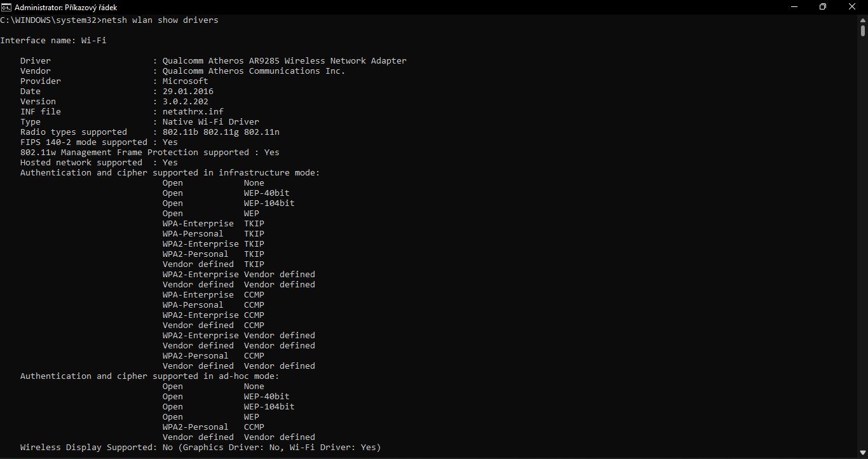Click the ad-hoc mode heading line
This screenshot has height=459, width=868.
[x=149, y=376]
